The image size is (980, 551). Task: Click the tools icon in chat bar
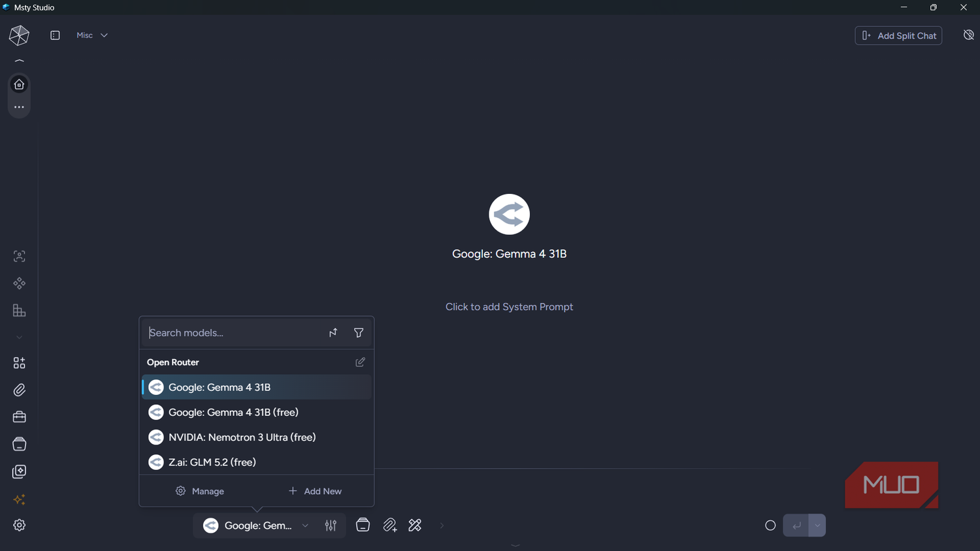coord(415,526)
